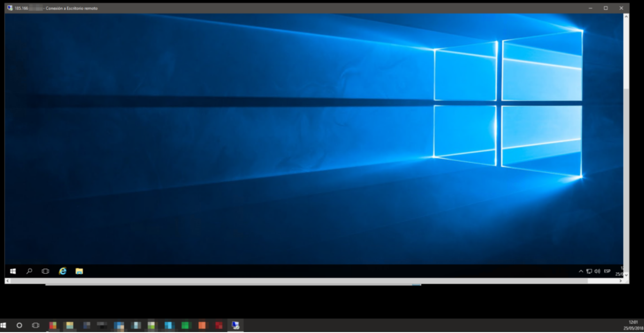Screen dimensions: 644x333
Task: Open the Remote Desktop window's system menu icon
Action: pyautogui.click(x=10, y=8)
